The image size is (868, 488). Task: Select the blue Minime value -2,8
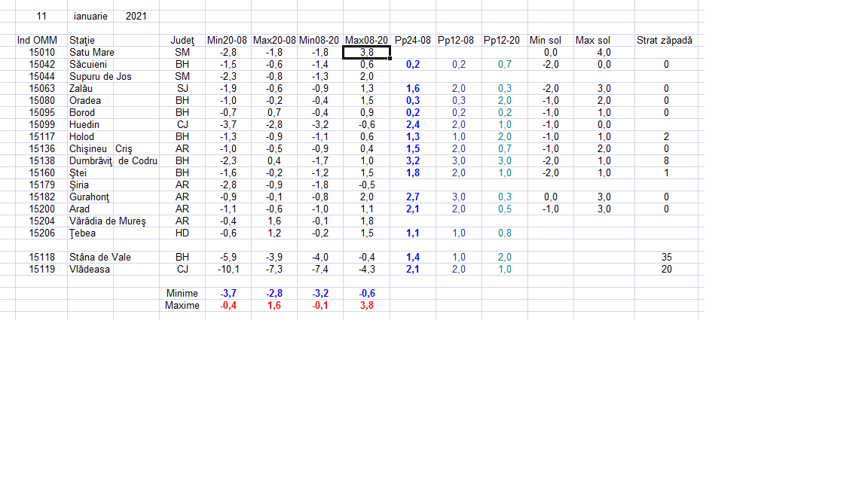pyautogui.click(x=274, y=293)
